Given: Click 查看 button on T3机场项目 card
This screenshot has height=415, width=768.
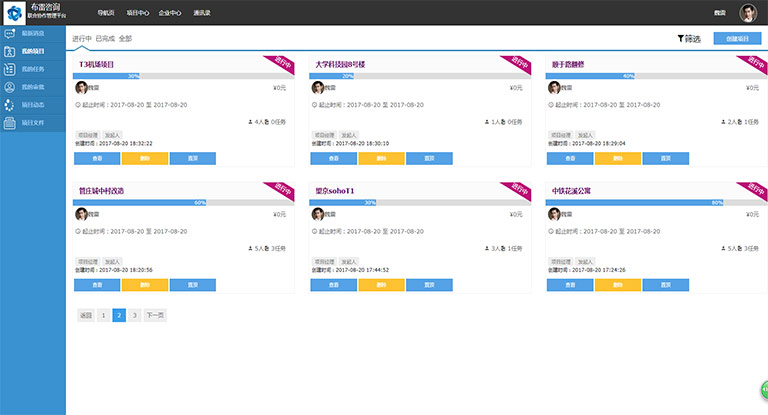Looking at the screenshot, I should pos(97,158).
